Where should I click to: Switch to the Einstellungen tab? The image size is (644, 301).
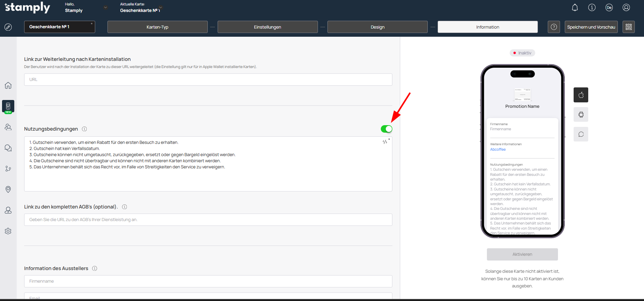(267, 27)
